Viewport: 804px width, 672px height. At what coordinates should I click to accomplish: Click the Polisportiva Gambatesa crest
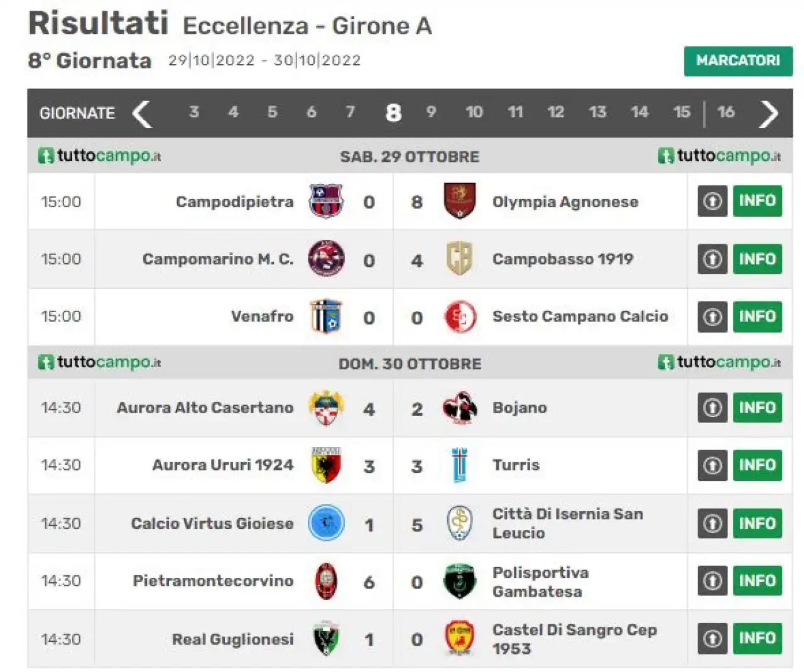coord(459,581)
